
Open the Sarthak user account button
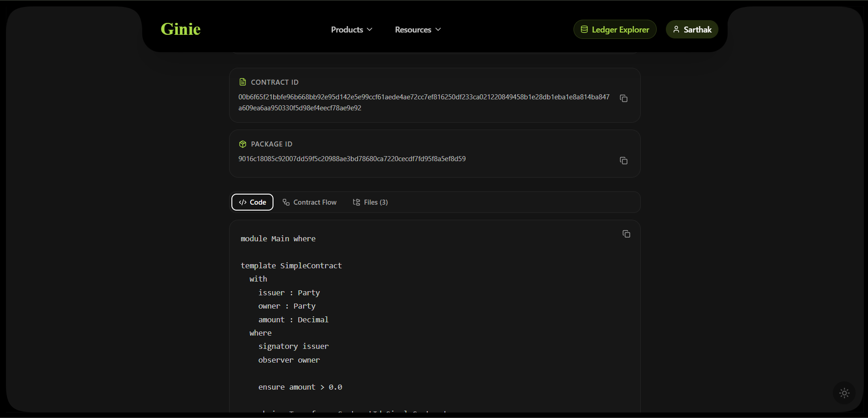pos(692,29)
